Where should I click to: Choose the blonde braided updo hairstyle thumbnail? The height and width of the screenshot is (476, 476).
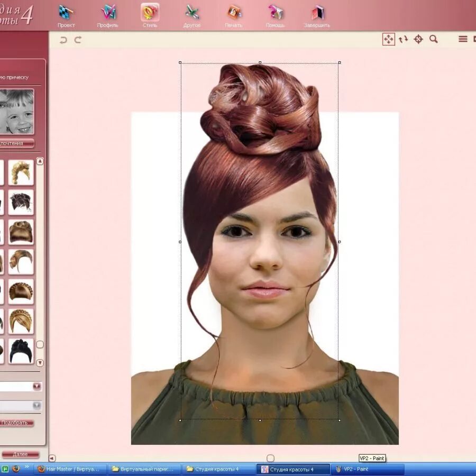tap(21, 322)
